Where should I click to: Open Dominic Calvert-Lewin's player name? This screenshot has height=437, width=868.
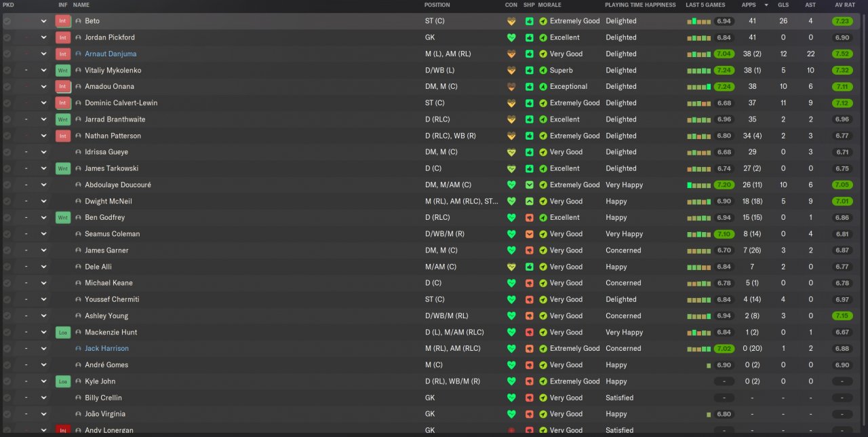[121, 103]
